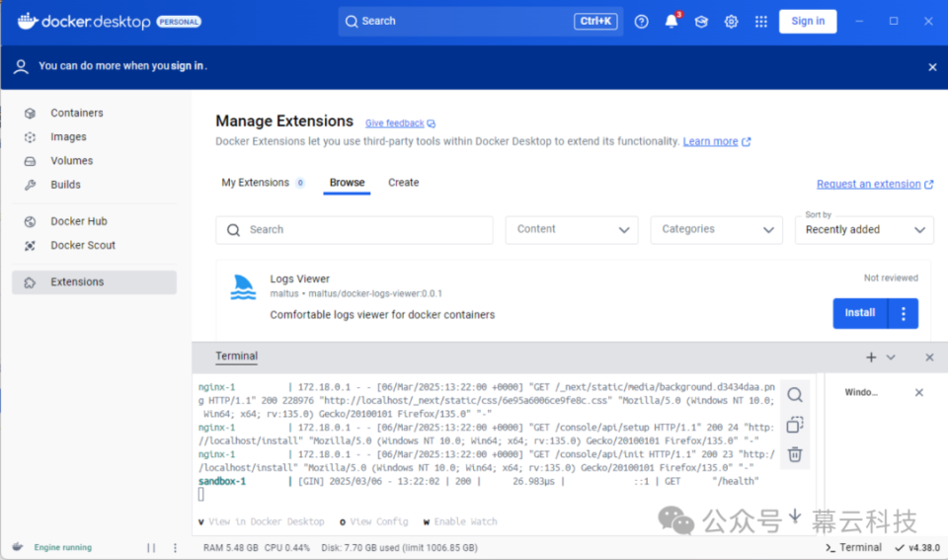Open the Categories dropdown

[x=717, y=230]
